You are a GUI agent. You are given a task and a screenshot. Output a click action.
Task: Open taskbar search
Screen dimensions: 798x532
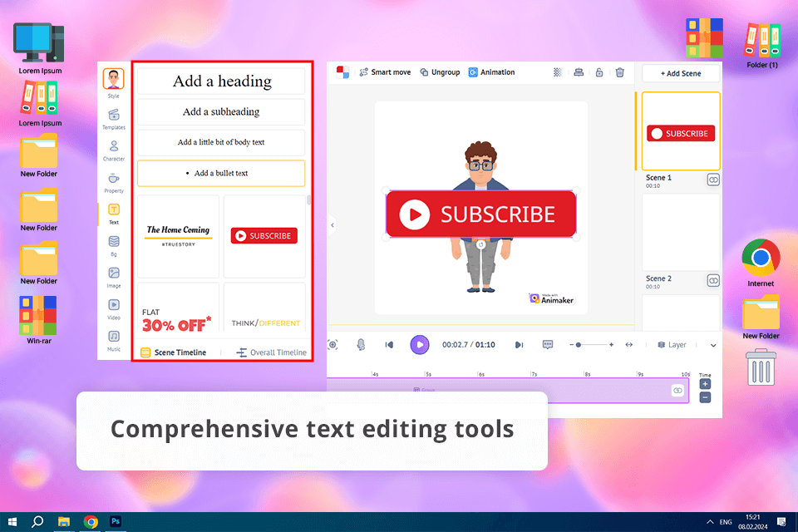coord(37,522)
